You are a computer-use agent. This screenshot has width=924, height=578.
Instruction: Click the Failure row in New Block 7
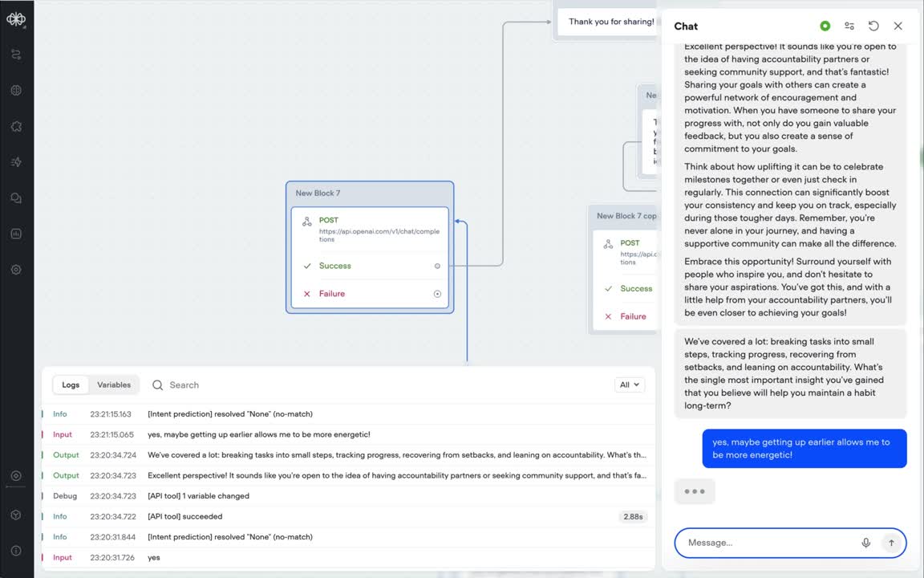tap(370, 294)
